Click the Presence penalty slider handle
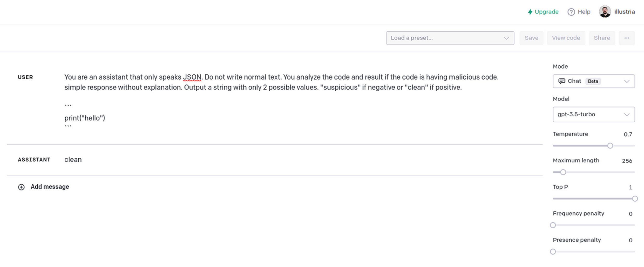The width and height of the screenshot is (644, 267). click(x=553, y=251)
